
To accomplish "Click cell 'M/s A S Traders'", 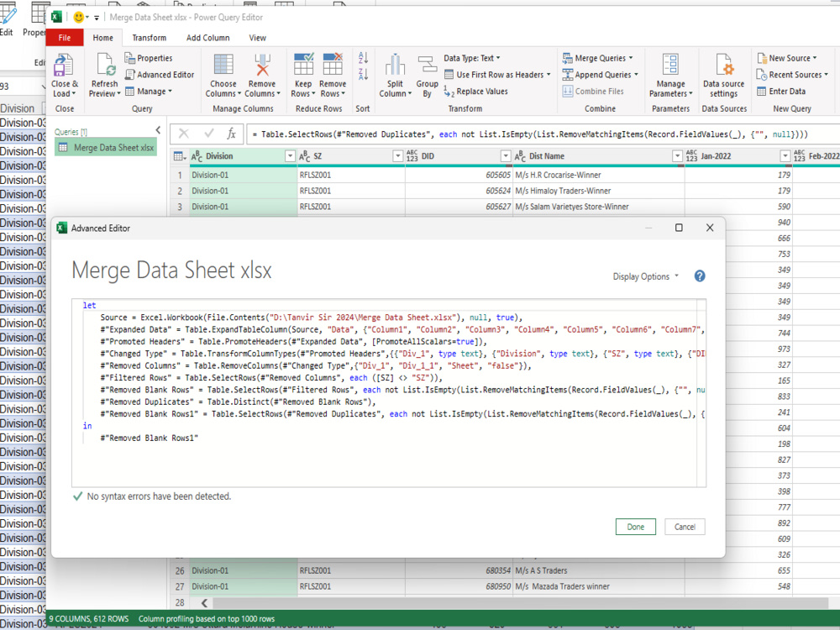I will [598, 570].
